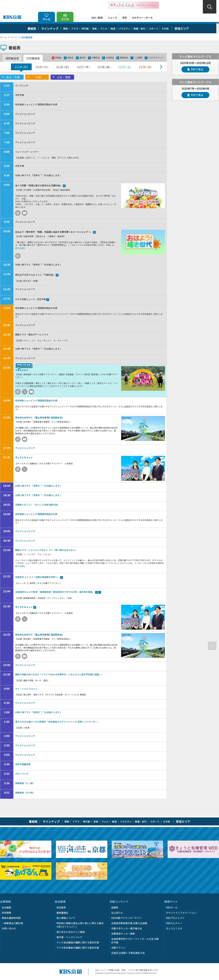Open the SNS / 配信 header link
219x980 pixels.
(97, 18)
